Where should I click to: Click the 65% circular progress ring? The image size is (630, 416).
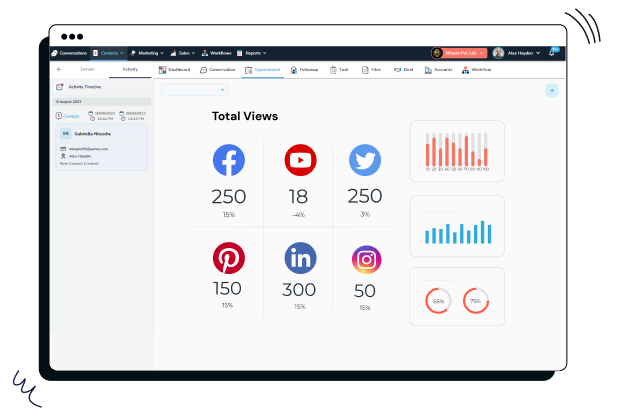pos(438,301)
